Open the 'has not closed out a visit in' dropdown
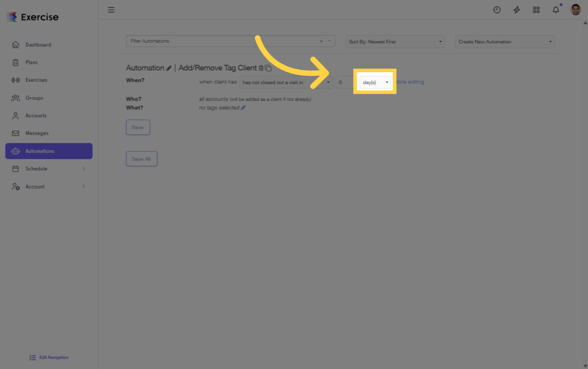This screenshot has height=369, width=588. tap(286, 82)
